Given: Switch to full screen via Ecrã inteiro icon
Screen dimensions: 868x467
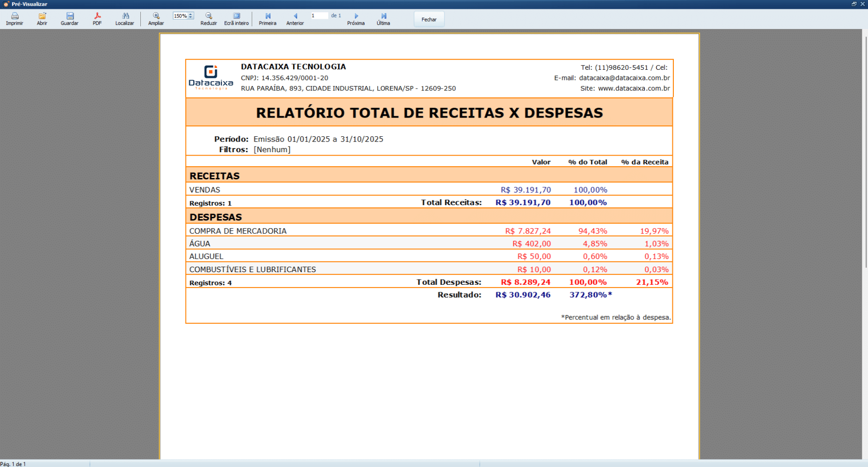Looking at the screenshot, I should coord(235,19).
